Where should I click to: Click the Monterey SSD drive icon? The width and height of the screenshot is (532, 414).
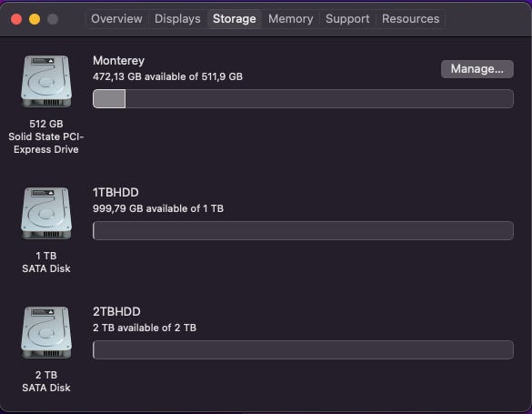point(46,82)
